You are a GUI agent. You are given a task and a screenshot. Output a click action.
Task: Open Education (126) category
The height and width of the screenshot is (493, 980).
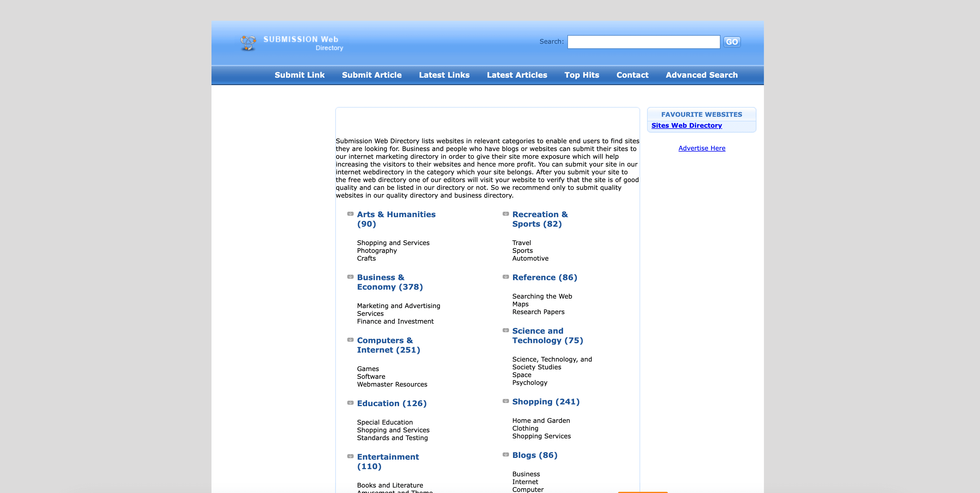(x=392, y=403)
